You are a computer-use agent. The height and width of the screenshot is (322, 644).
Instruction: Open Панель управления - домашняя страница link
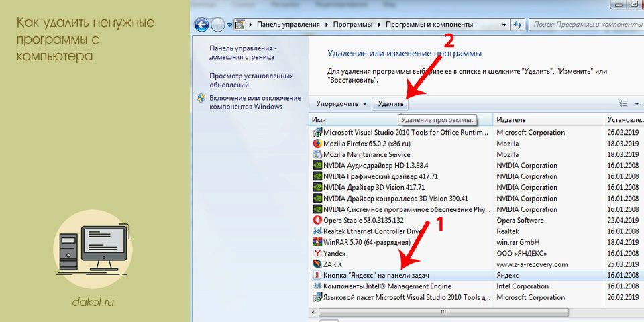pos(242,52)
